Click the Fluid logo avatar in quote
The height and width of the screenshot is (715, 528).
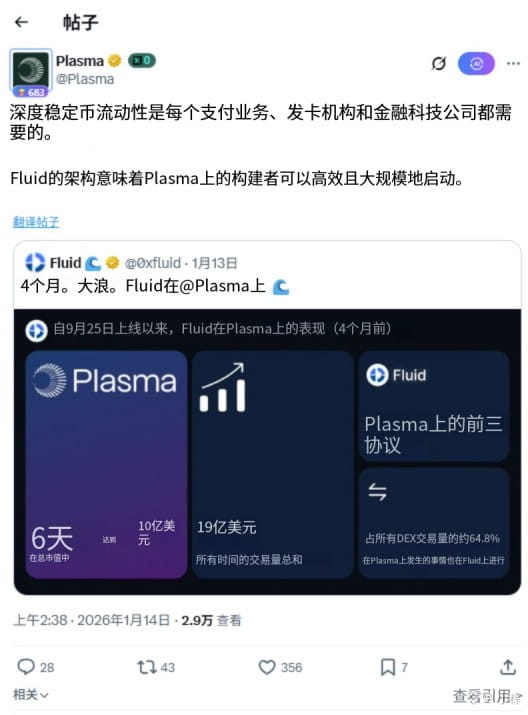tap(35, 263)
